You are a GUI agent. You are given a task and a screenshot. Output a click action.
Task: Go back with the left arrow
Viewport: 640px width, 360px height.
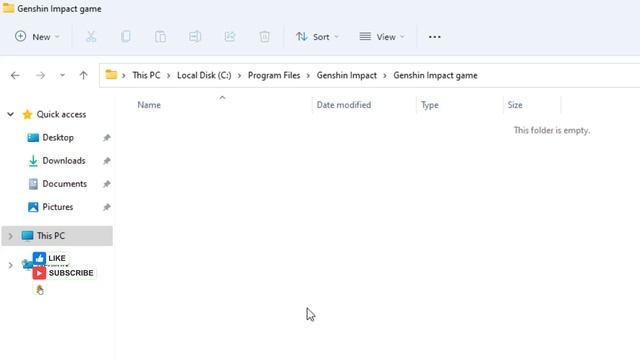coord(15,76)
